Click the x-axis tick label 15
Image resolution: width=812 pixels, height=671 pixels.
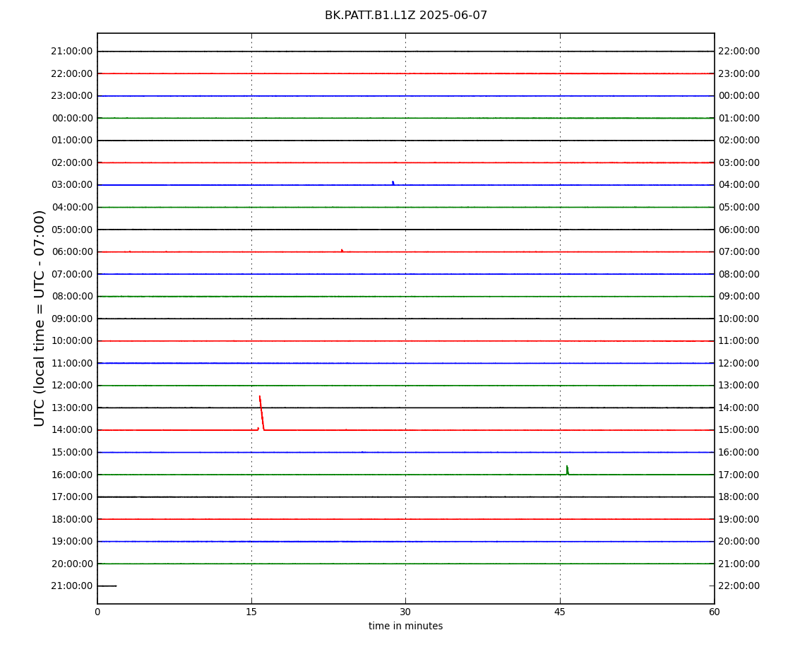click(x=251, y=612)
